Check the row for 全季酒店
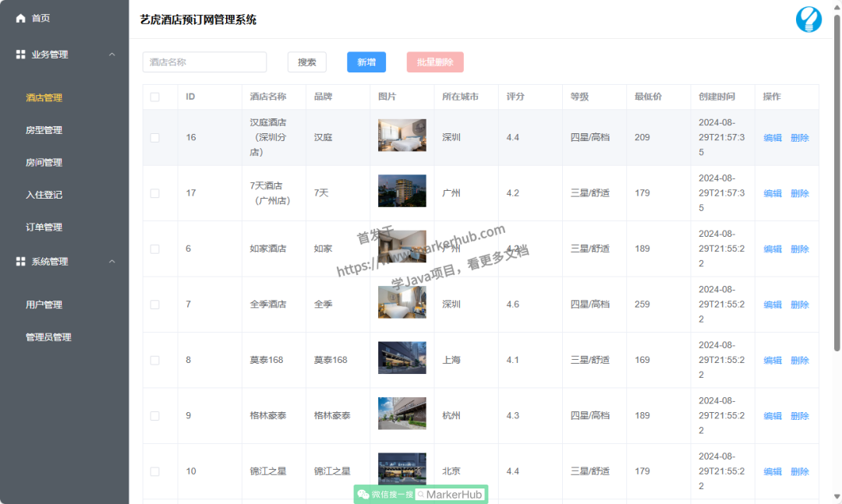 point(154,305)
